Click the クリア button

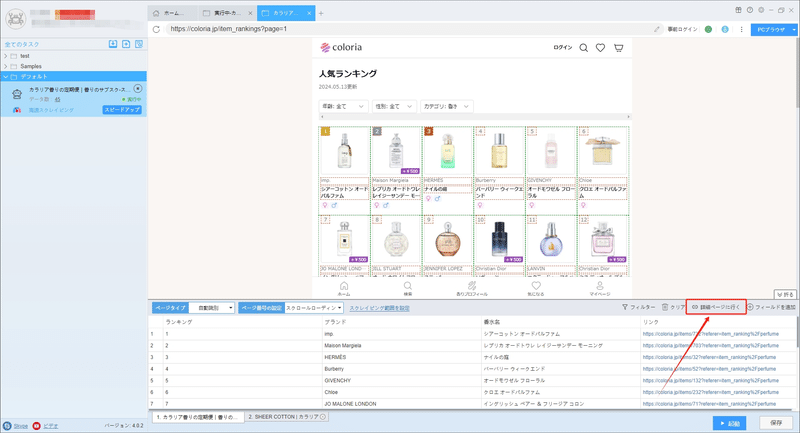673,307
